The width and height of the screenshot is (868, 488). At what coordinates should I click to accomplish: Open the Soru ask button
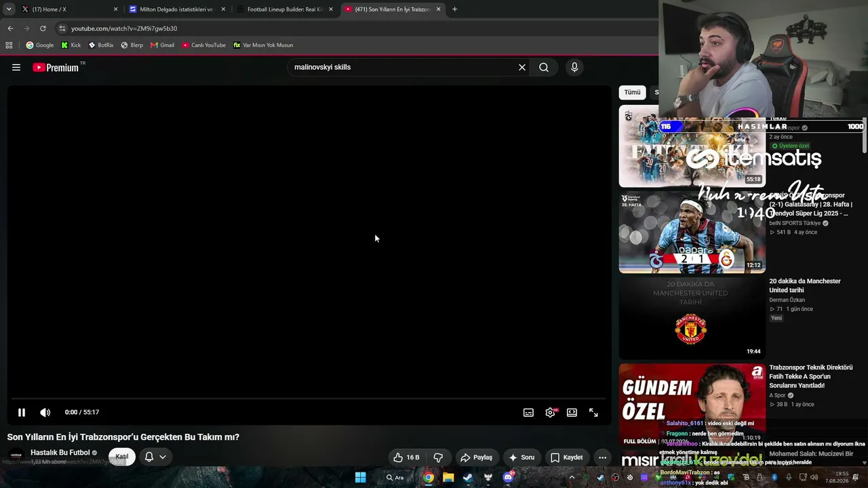[x=521, y=457]
